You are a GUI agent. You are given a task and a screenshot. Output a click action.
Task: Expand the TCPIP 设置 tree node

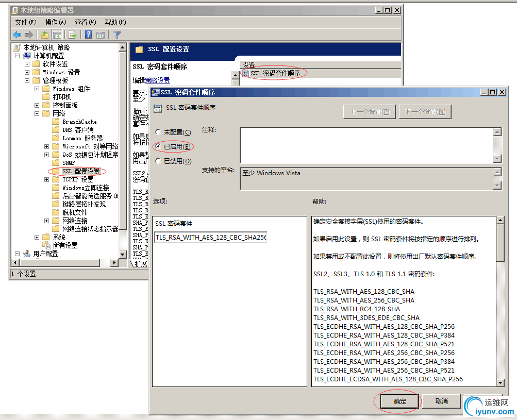[x=46, y=179]
